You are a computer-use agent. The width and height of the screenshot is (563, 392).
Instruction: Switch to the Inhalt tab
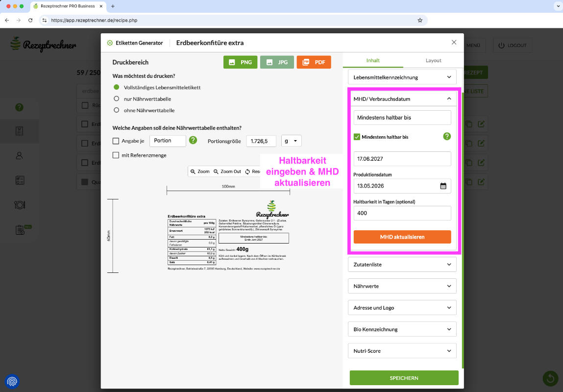pos(373,60)
